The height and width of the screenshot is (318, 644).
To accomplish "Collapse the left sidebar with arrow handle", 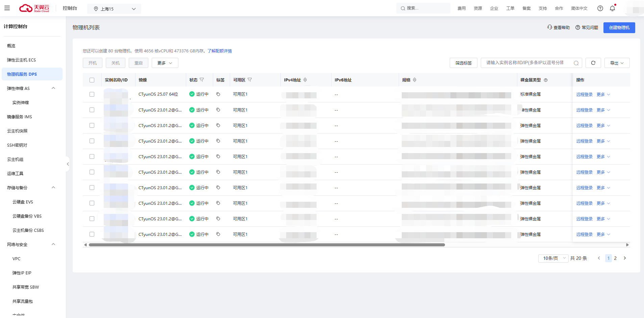I will (x=68, y=164).
